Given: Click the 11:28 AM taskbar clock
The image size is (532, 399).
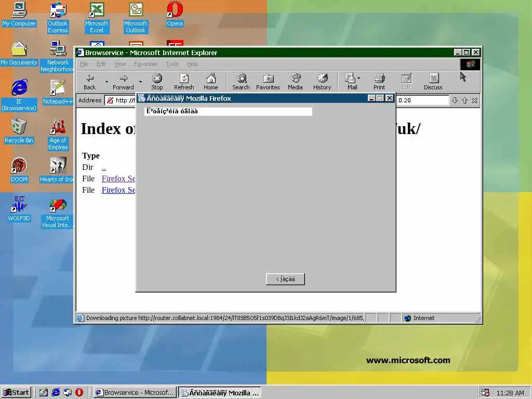Looking at the screenshot, I should pyautogui.click(x=510, y=393).
